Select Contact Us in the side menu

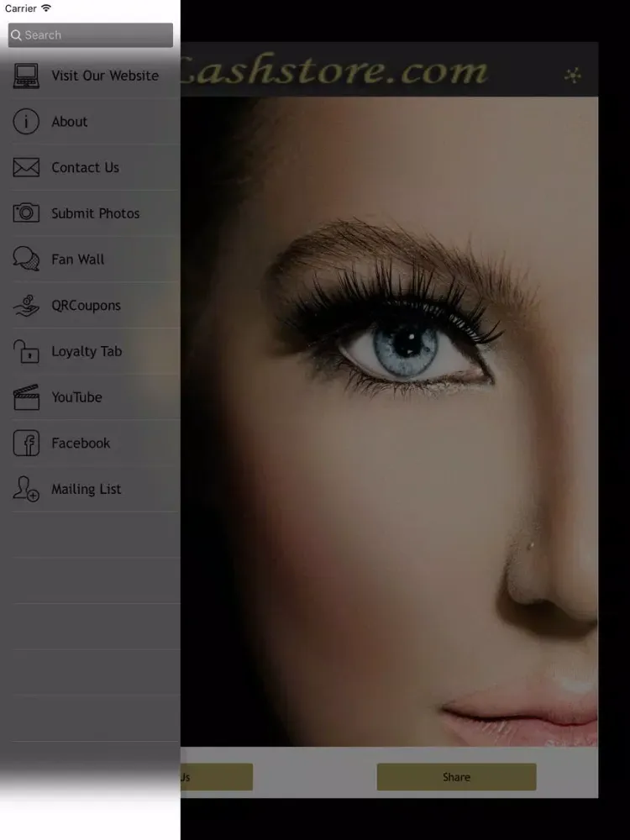[90, 167]
